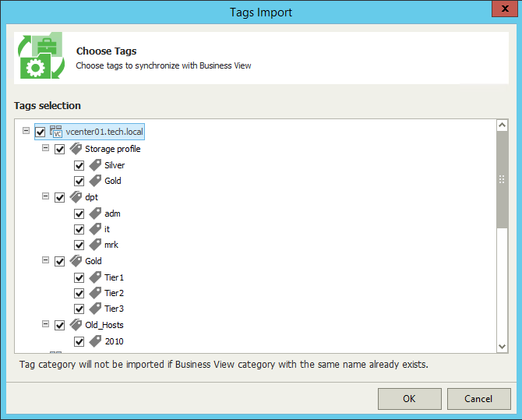Viewport: 522px width, 420px height.
Task: Select the 2010 tag label
Action: pyautogui.click(x=115, y=341)
